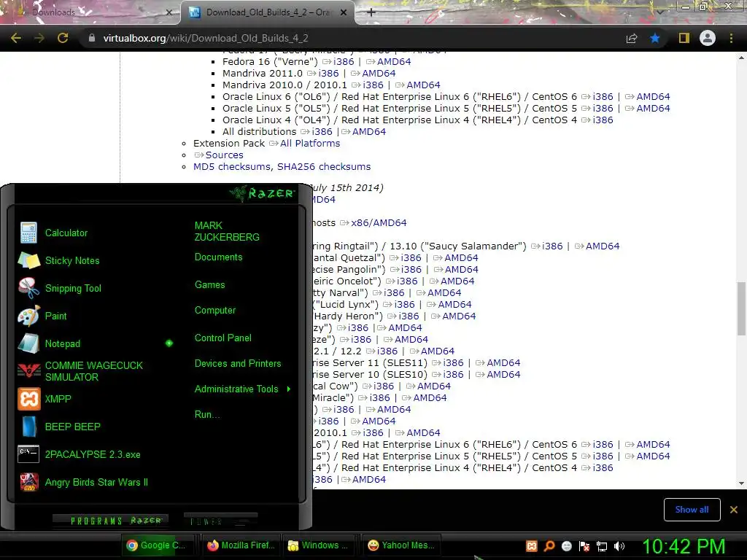This screenshot has height=560, width=747.
Task: Follow the Sources link
Action: click(225, 155)
